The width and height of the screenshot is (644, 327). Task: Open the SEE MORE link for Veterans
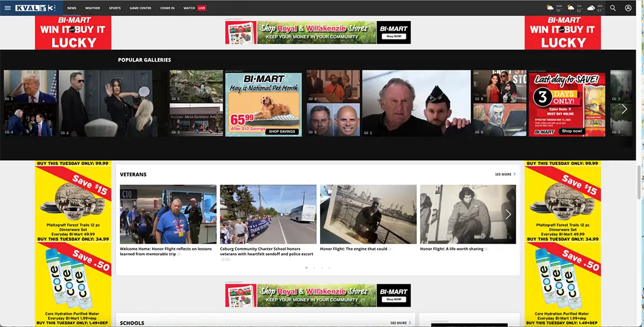(x=503, y=175)
